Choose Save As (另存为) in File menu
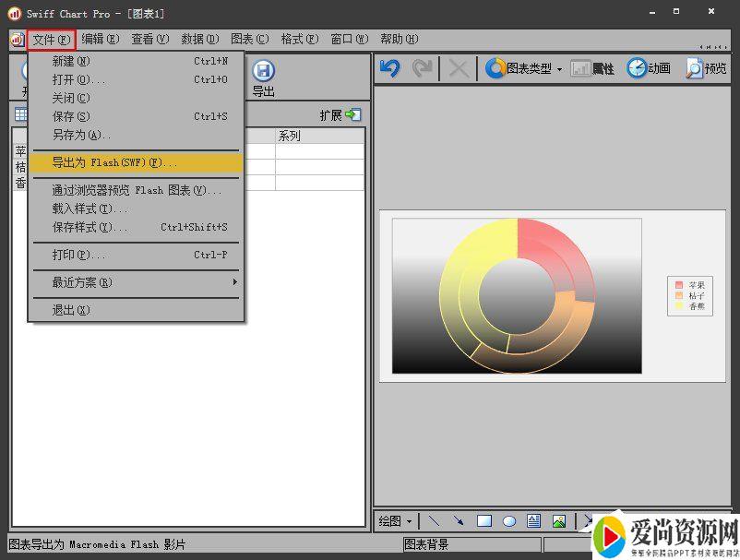 point(81,135)
